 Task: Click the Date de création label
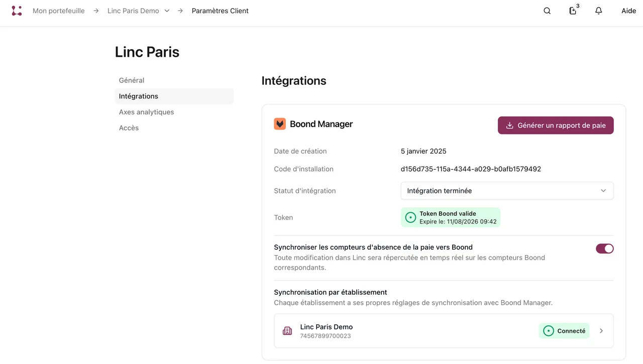(300, 151)
